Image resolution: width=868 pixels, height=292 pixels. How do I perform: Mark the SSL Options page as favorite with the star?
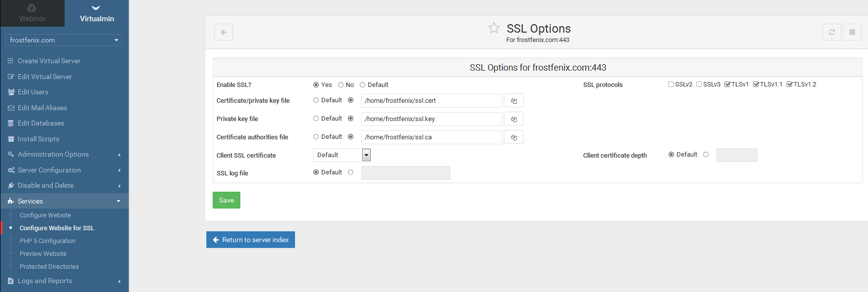[x=494, y=28]
